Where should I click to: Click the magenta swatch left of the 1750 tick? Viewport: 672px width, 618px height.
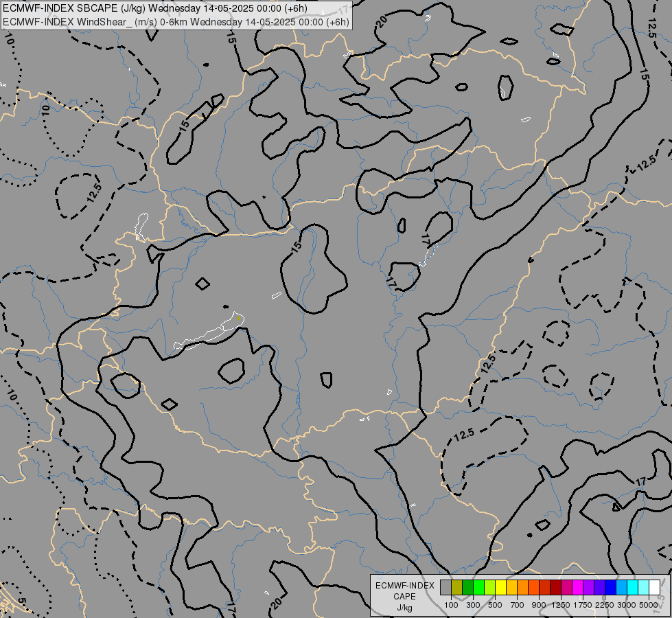click(x=578, y=587)
